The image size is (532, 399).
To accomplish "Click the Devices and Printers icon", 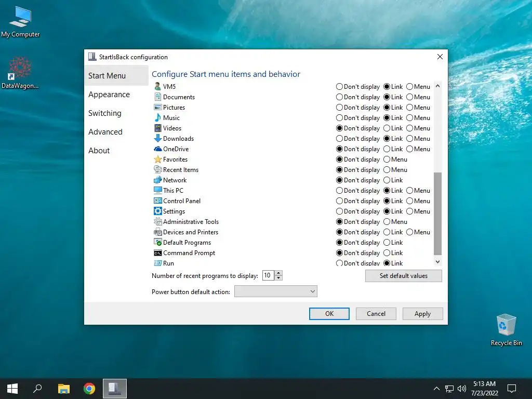I will click(x=157, y=232).
